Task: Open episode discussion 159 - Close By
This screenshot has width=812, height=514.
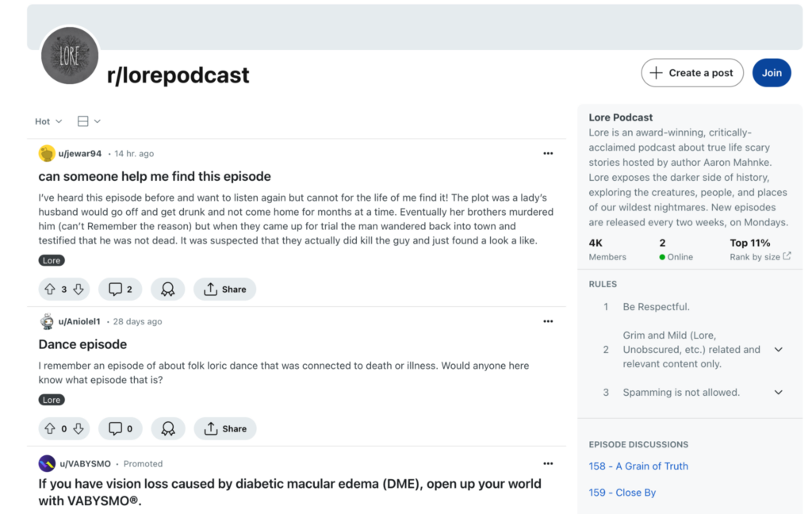Action: (x=622, y=493)
